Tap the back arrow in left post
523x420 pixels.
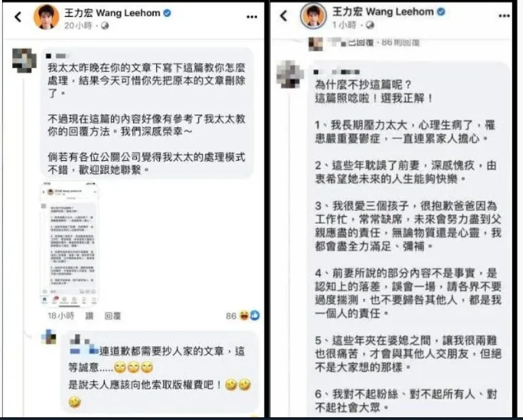pos(18,16)
